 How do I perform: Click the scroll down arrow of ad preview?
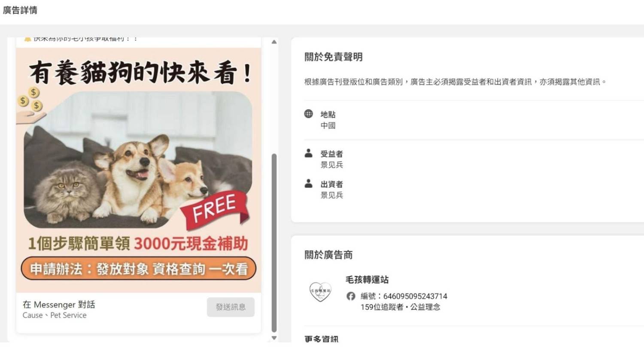tap(274, 338)
